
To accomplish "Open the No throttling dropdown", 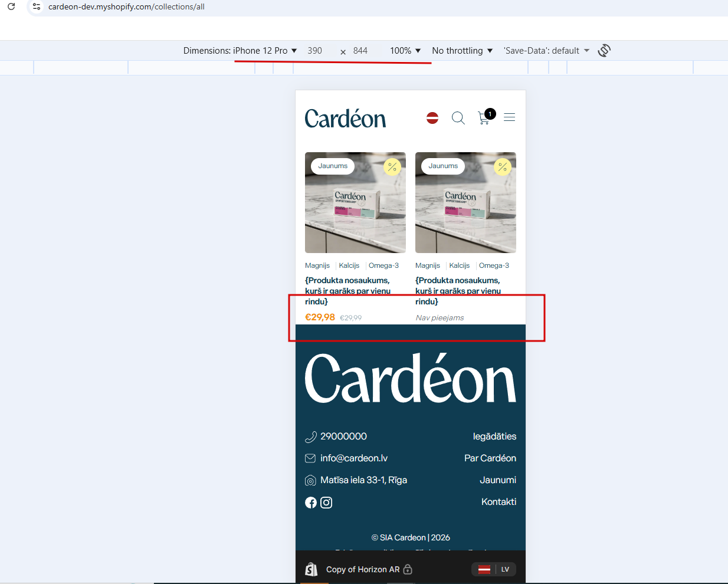I will (463, 51).
